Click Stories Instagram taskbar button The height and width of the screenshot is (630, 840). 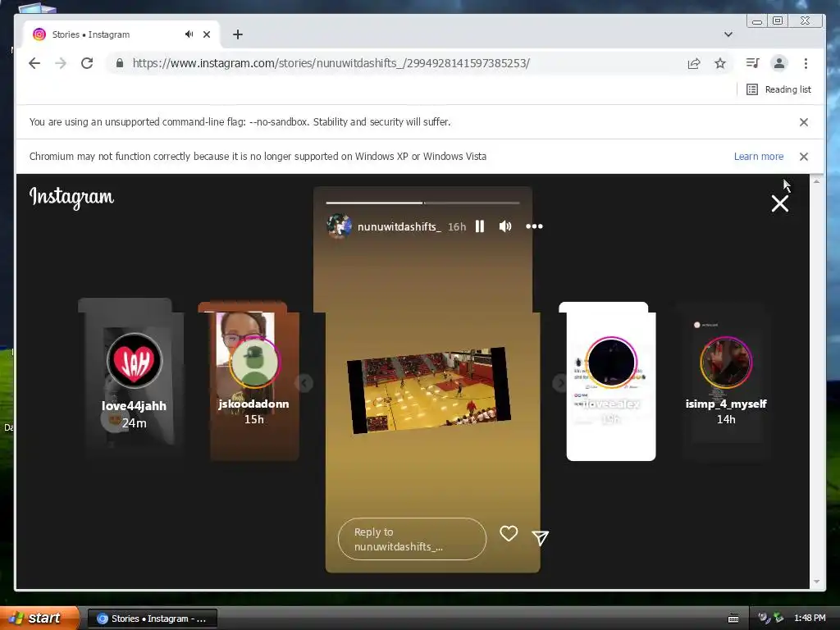coord(152,619)
